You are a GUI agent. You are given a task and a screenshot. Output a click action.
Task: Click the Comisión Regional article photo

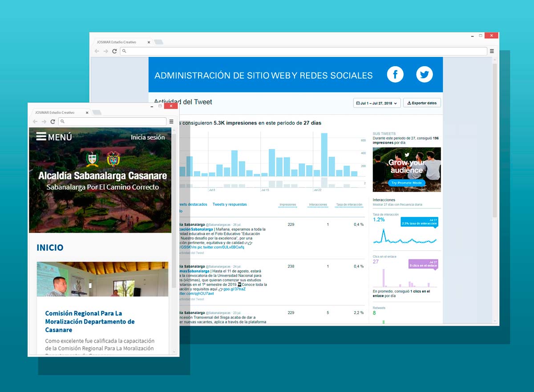tap(102, 279)
